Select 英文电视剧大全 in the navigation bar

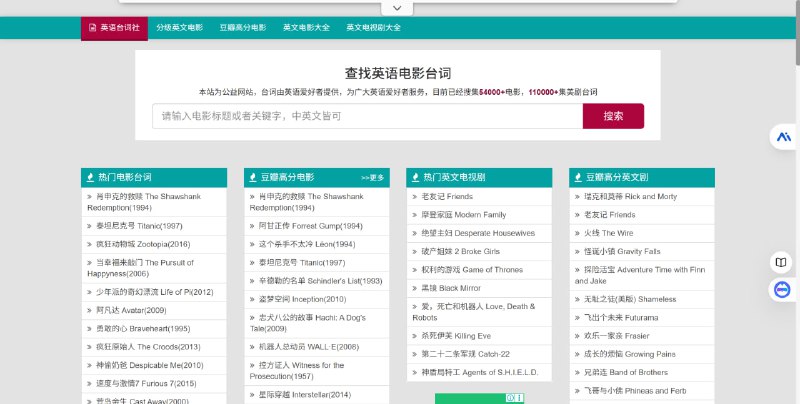click(373, 28)
